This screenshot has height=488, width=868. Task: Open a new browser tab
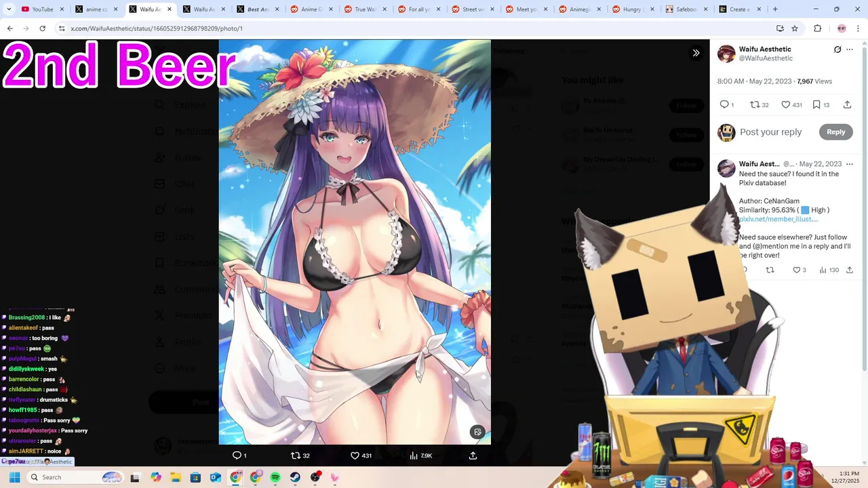tap(775, 9)
